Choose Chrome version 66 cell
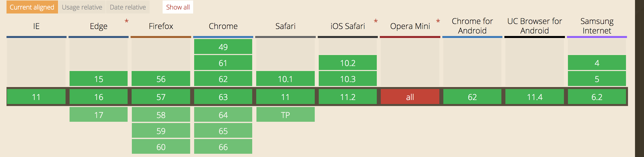The width and height of the screenshot is (644, 157). tap(223, 147)
